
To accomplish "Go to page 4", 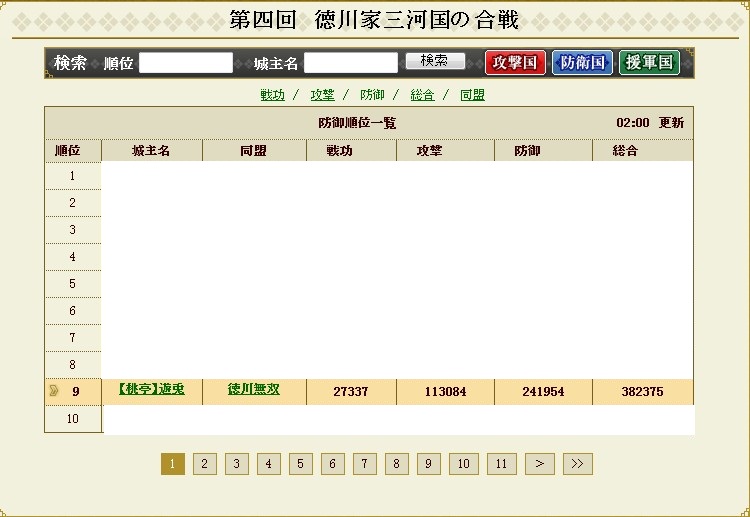I will point(269,464).
